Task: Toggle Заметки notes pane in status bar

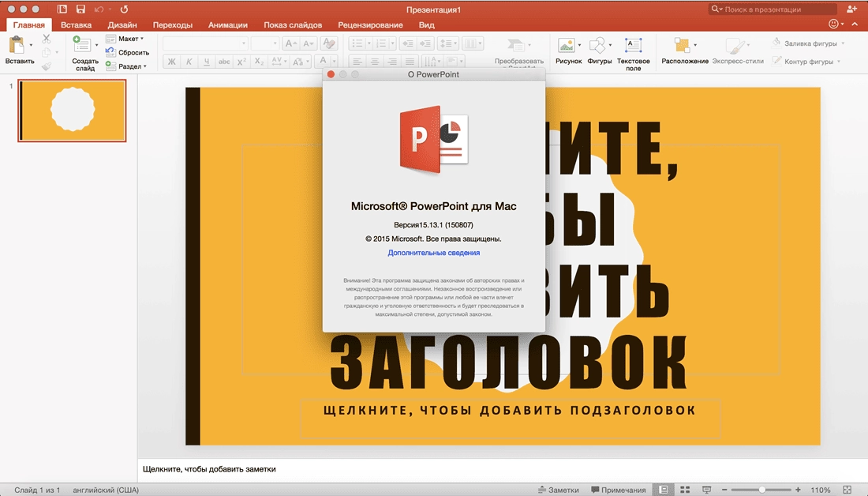Action: pos(559,490)
